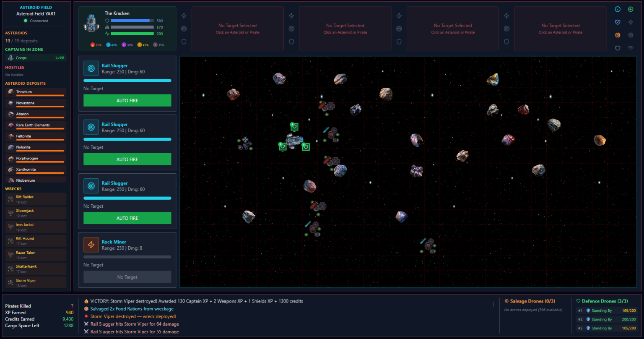
Task: Click the VICTORY Storm Viper destroyed log entry
Action: (193, 301)
